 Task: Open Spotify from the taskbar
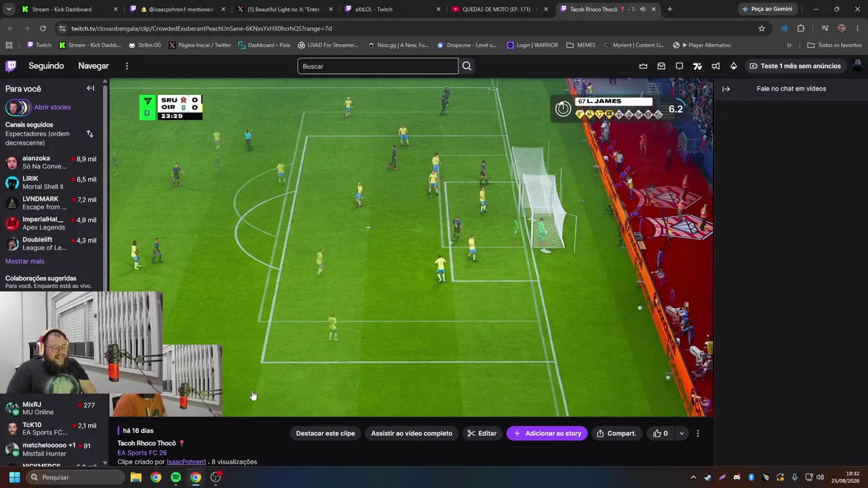(176, 477)
